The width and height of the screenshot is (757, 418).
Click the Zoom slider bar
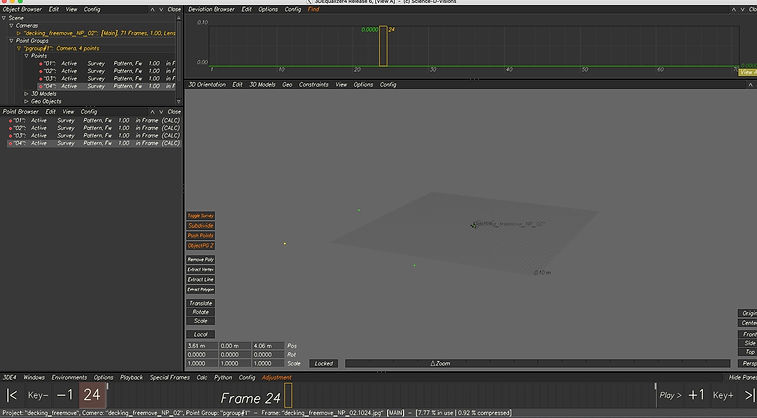coord(537,363)
